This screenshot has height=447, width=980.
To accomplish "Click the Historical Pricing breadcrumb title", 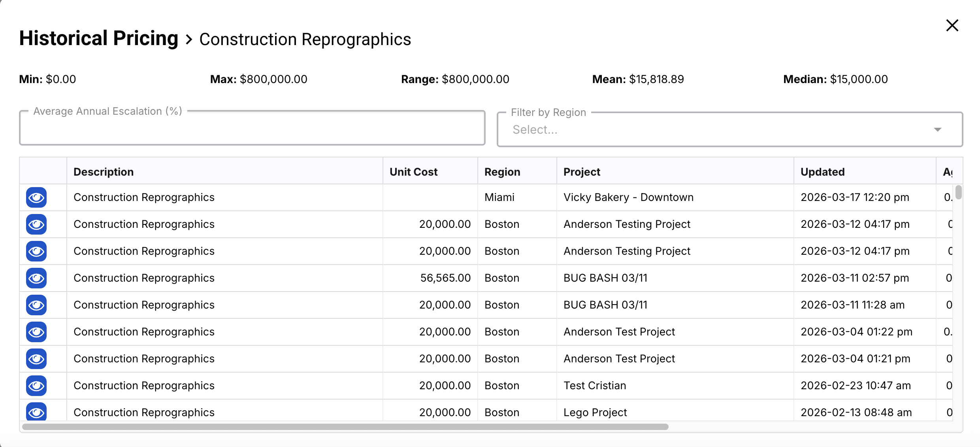I will [99, 38].
